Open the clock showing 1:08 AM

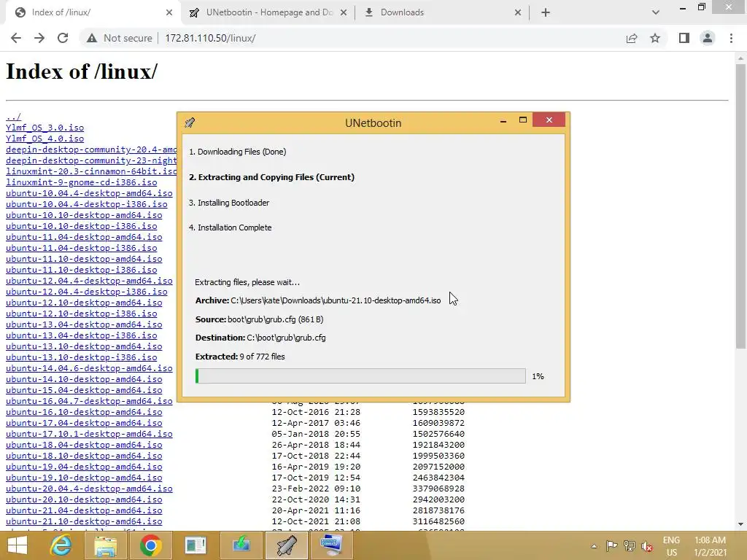coord(710,546)
